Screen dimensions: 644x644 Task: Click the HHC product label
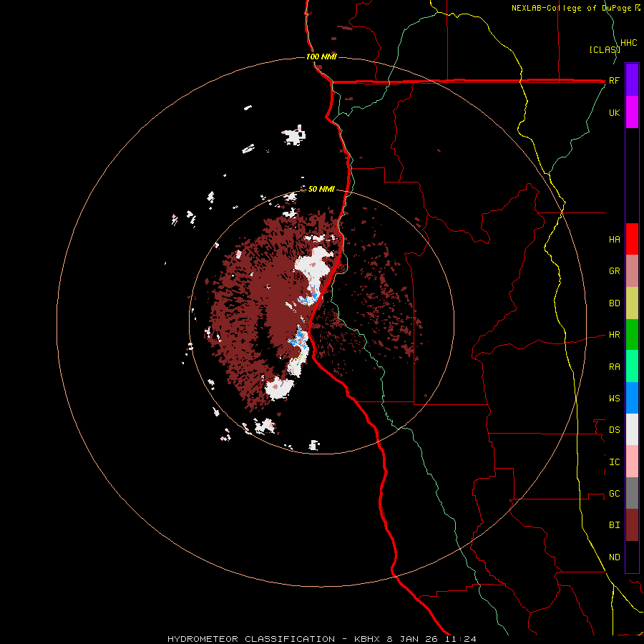(629, 43)
